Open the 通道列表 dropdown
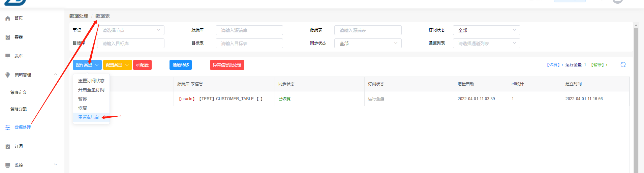Screen dimensions: 644x173 (x=486, y=44)
